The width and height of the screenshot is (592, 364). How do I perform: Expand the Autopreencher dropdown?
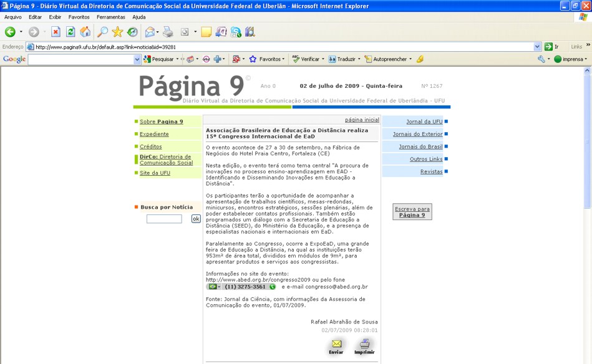pyautogui.click(x=410, y=59)
